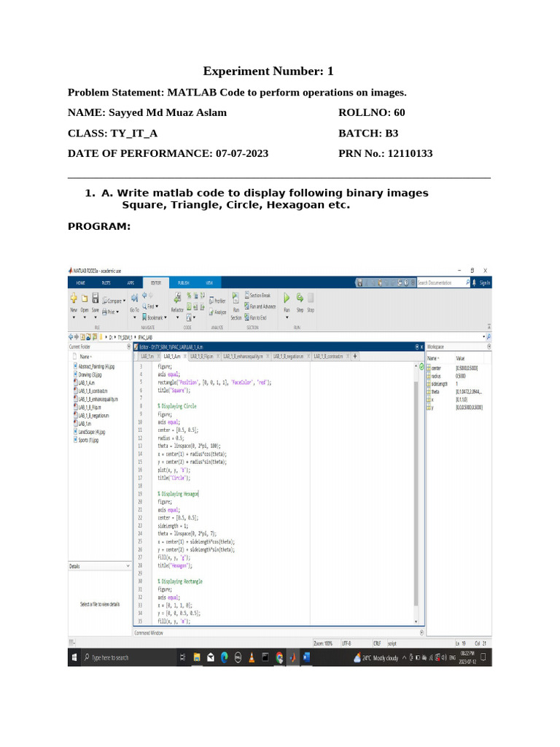
Task: Click the green Run button
Action: [x=287, y=298]
